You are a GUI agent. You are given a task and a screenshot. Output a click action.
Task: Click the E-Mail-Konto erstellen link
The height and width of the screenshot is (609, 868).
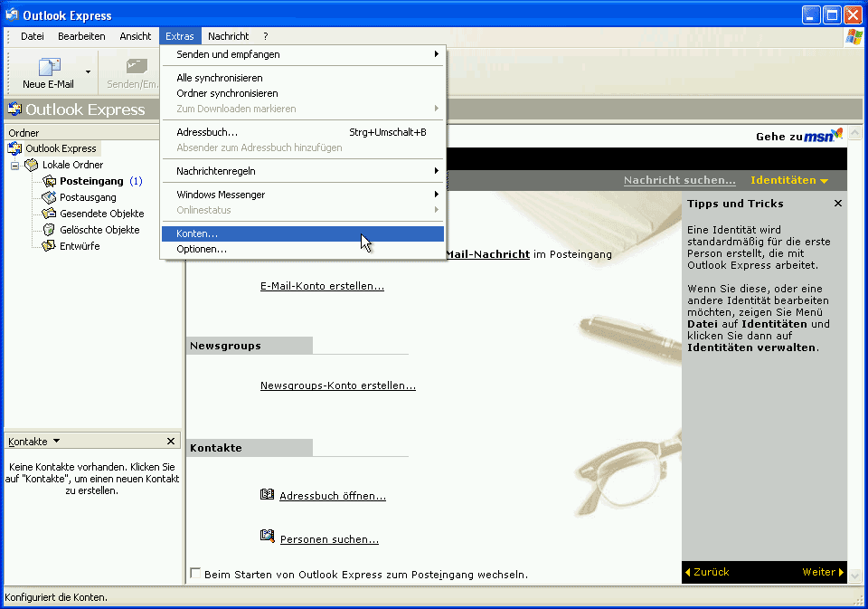[x=321, y=286]
